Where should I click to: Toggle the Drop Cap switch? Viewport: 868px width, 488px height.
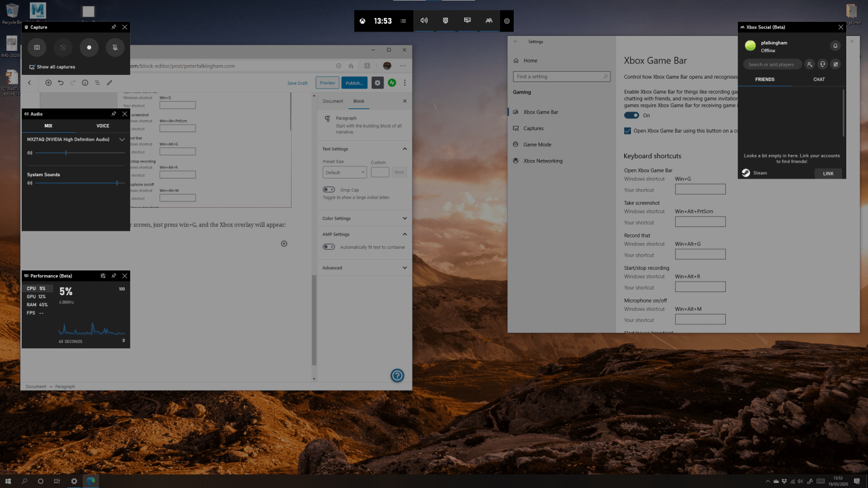click(x=329, y=190)
